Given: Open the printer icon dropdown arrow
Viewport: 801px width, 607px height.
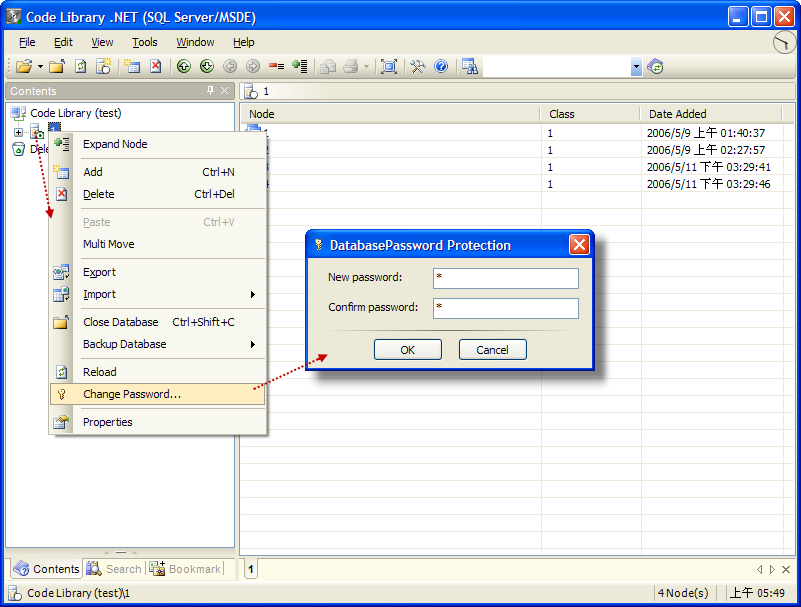Looking at the screenshot, I should (x=366, y=66).
